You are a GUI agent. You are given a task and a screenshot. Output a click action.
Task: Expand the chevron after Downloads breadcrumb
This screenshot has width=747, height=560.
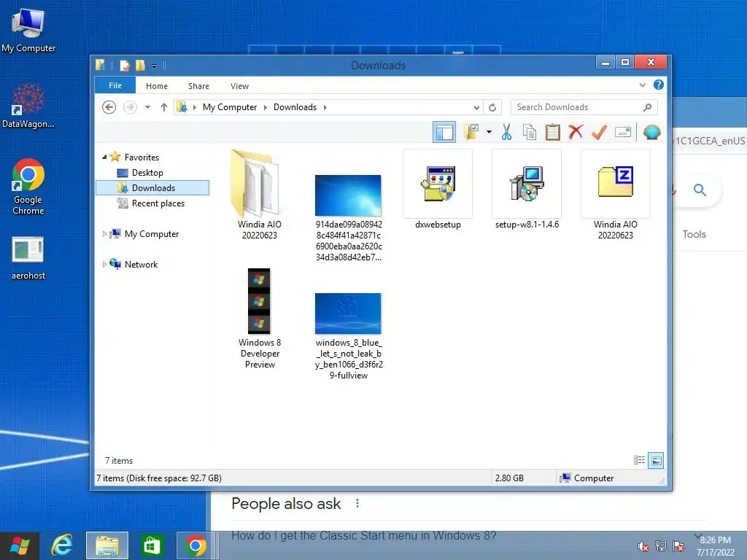point(325,107)
